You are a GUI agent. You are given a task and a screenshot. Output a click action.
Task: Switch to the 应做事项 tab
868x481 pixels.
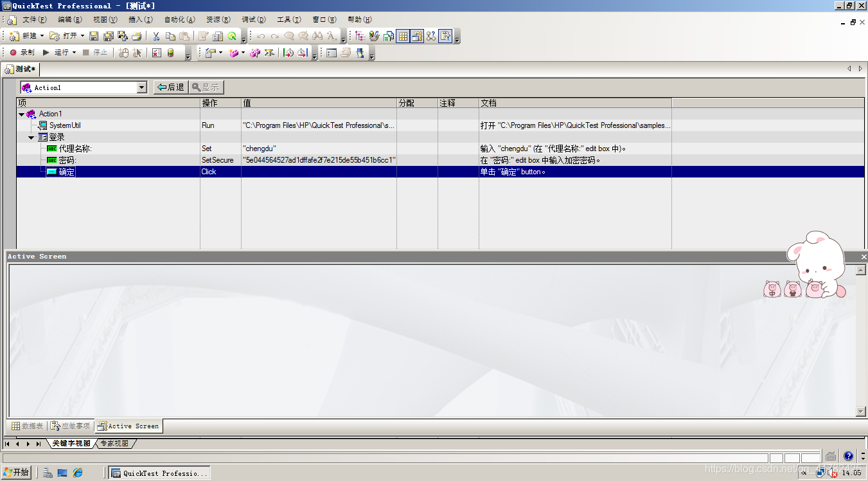[x=71, y=426]
